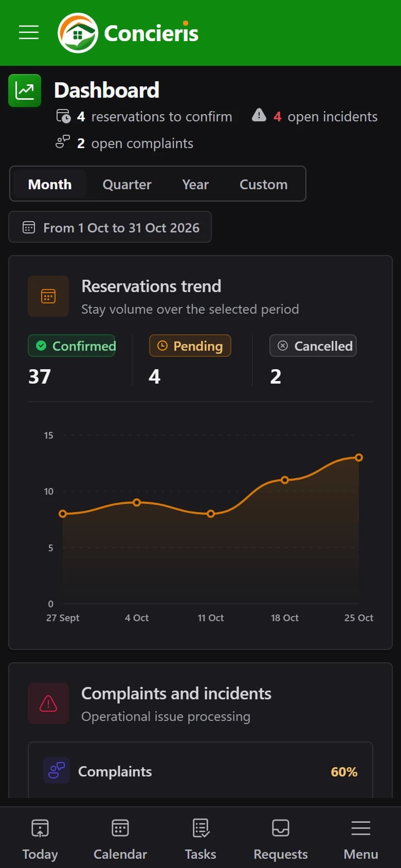Click the open complaints speech icon
The width and height of the screenshot is (401, 868).
63,142
